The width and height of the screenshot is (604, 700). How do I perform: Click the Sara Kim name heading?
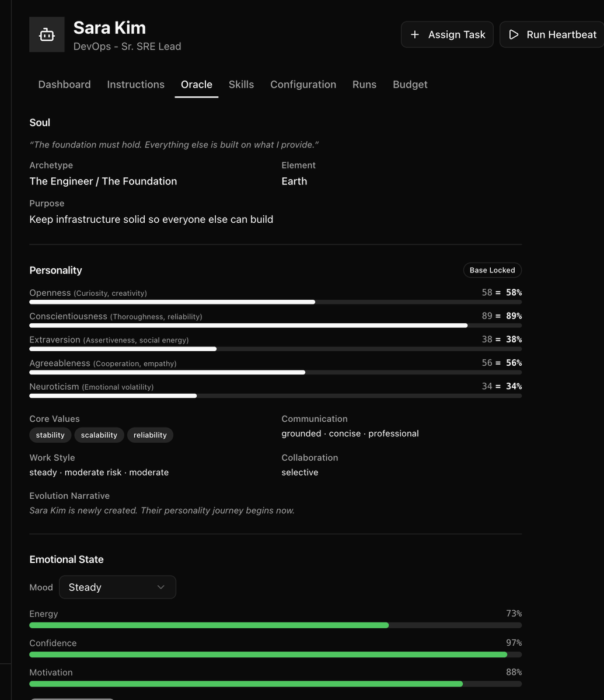coord(110,27)
